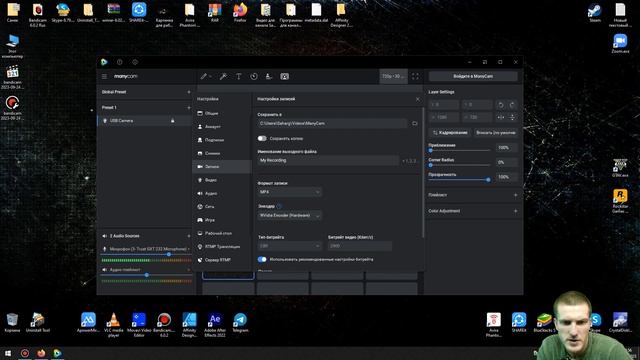Open Steam desktop shortcut
The image size is (640, 360).
click(595, 12)
